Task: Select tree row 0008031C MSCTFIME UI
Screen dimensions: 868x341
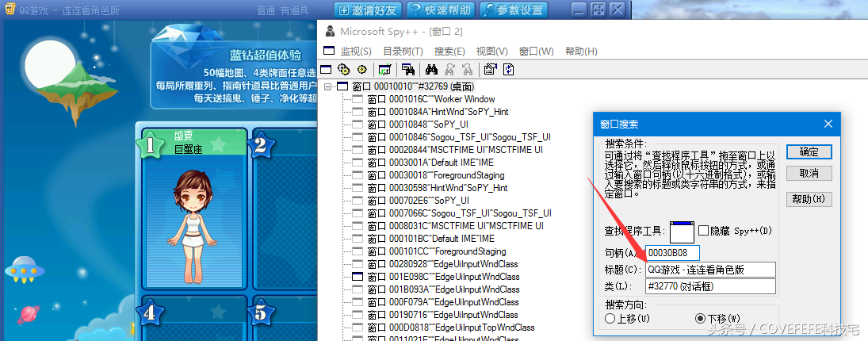Action: pyautogui.click(x=455, y=227)
